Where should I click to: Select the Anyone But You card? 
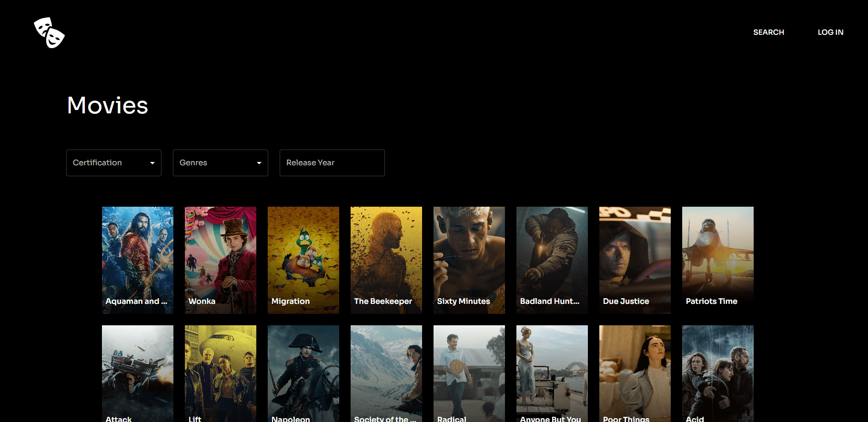pyautogui.click(x=552, y=373)
